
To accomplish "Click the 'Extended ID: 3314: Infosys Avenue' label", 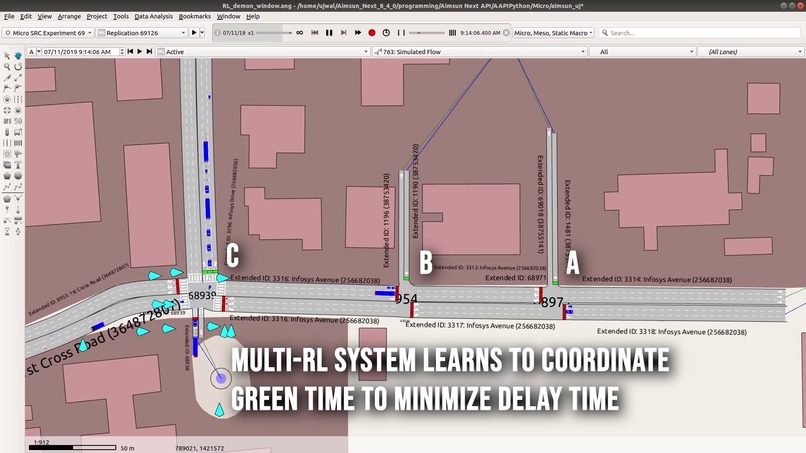I will tap(657, 279).
